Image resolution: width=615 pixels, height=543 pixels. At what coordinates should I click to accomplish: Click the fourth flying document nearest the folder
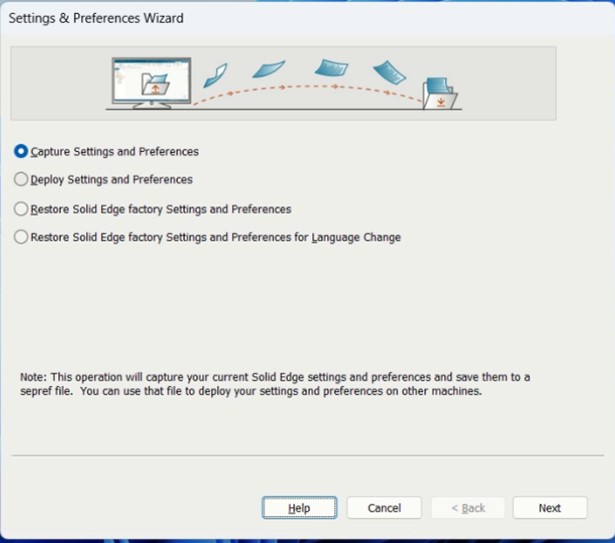389,72
